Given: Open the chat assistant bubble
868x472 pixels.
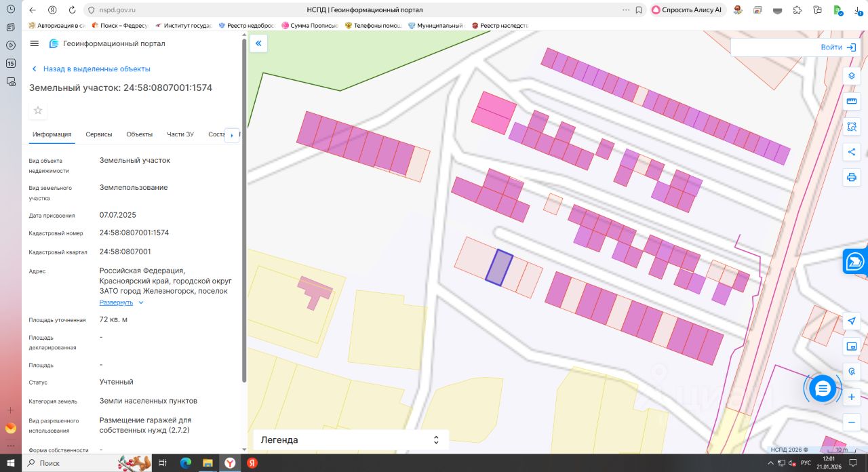Looking at the screenshot, I should [x=823, y=389].
